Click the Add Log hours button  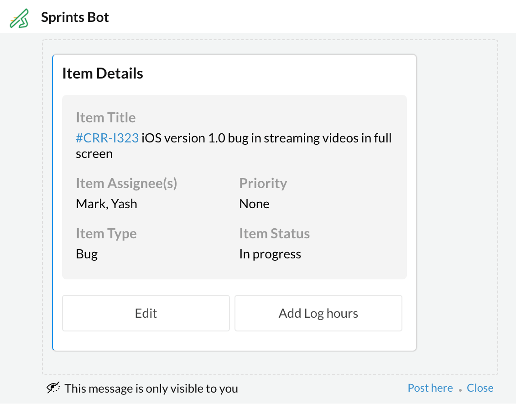[x=318, y=313]
